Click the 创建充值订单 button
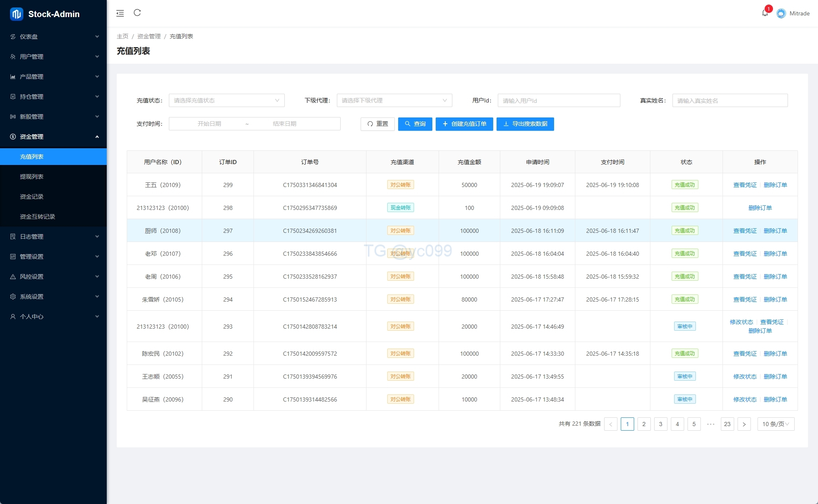This screenshot has height=504, width=818. tap(464, 124)
